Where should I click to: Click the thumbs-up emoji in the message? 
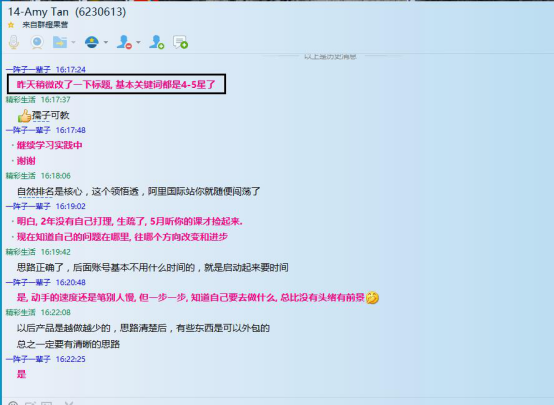coord(24,116)
